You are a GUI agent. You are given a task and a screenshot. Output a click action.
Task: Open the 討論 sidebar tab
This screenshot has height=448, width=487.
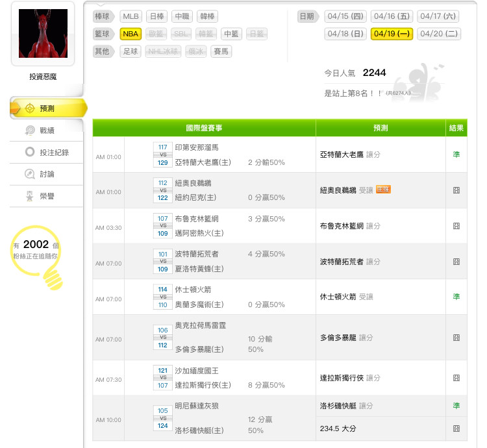click(47, 174)
